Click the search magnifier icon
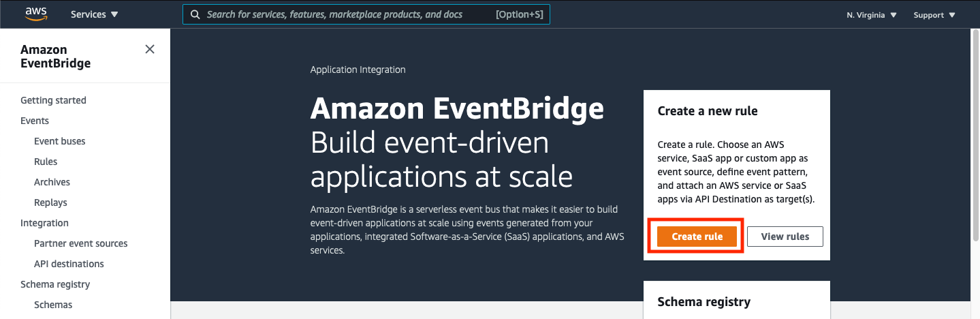This screenshot has height=319, width=980. pos(195,14)
